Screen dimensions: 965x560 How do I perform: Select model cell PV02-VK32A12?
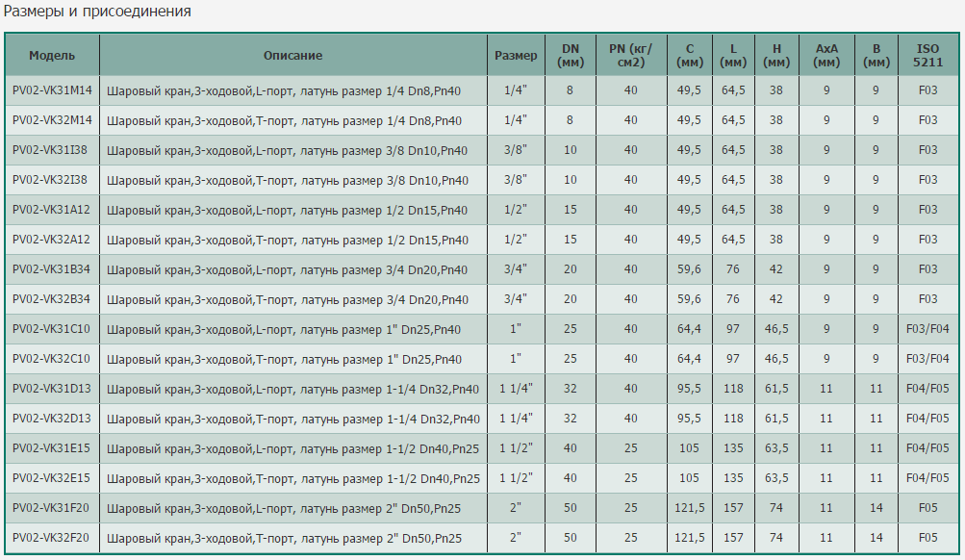[52, 240]
